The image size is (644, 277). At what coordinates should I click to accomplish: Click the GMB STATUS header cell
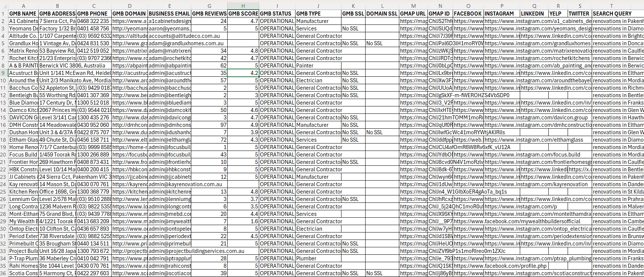pos(277,14)
